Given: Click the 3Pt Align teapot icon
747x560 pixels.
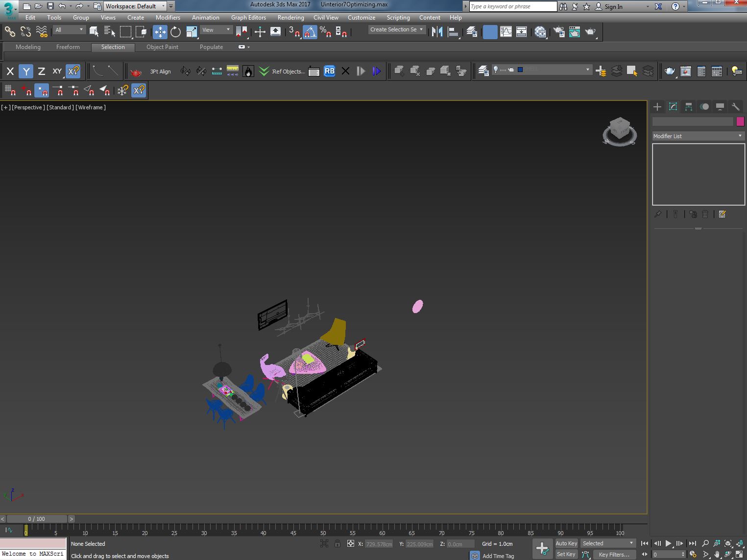Looking at the screenshot, I should pyautogui.click(x=136, y=72).
